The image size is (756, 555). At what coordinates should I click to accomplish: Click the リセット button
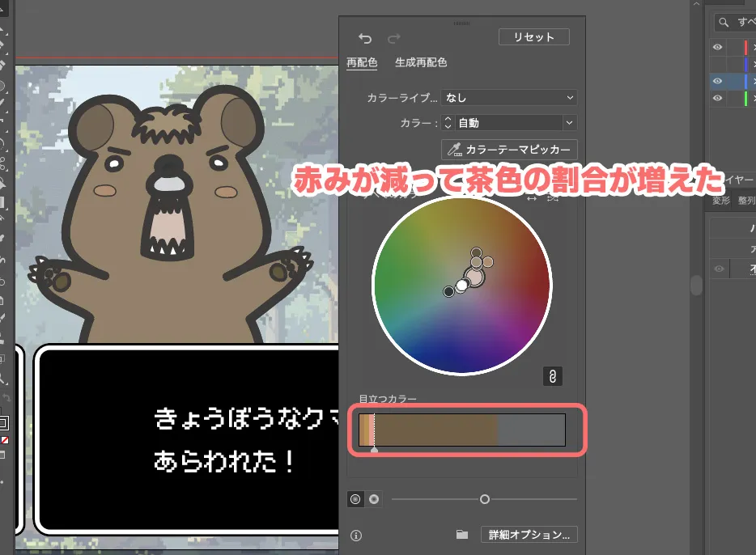point(533,36)
